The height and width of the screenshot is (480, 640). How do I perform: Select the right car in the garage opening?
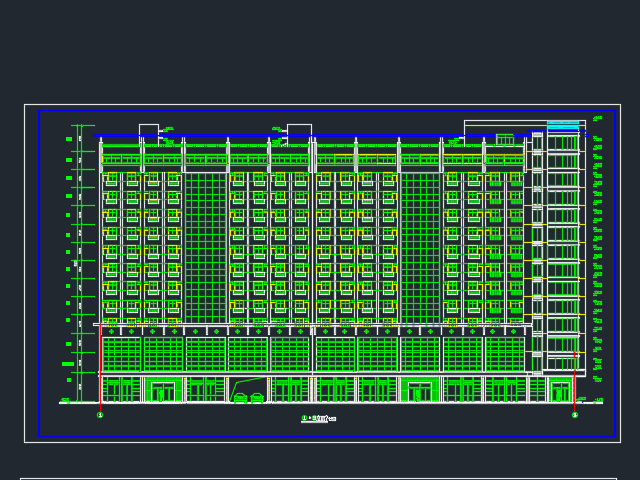pyautogui.click(x=257, y=398)
